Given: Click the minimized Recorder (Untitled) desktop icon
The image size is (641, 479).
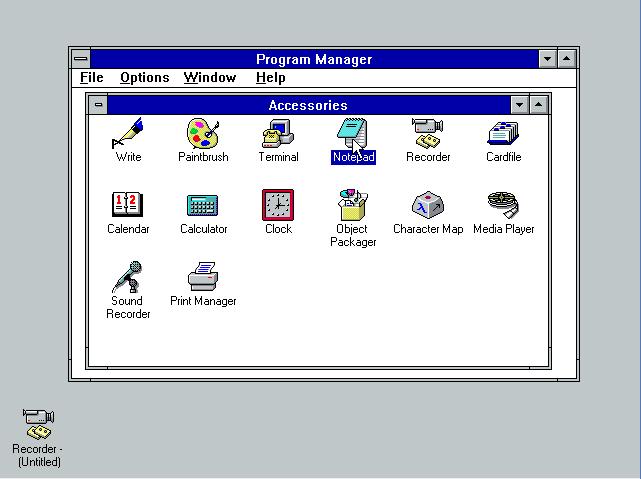Looking at the screenshot, I should (38, 424).
